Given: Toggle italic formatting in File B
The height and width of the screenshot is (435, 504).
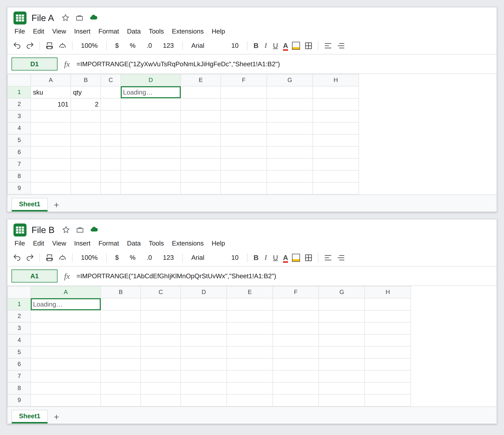Looking at the screenshot, I should pyautogui.click(x=266, y=258).
